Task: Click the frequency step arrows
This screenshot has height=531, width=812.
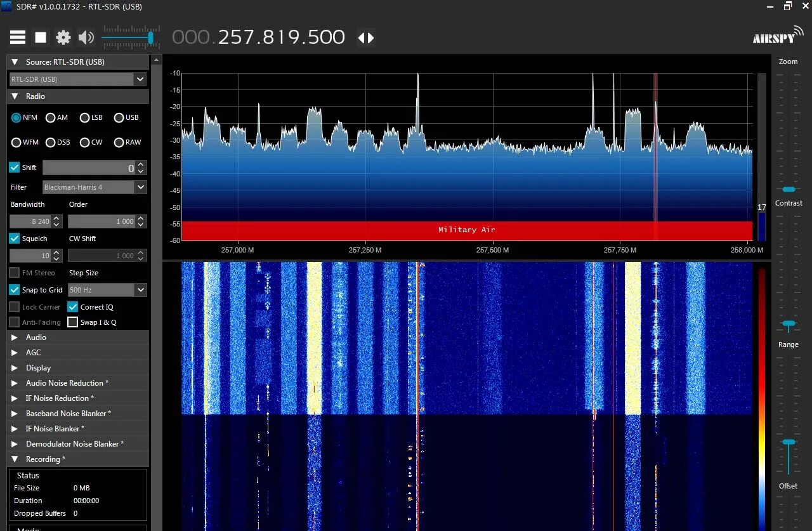Action: [365, 37]
